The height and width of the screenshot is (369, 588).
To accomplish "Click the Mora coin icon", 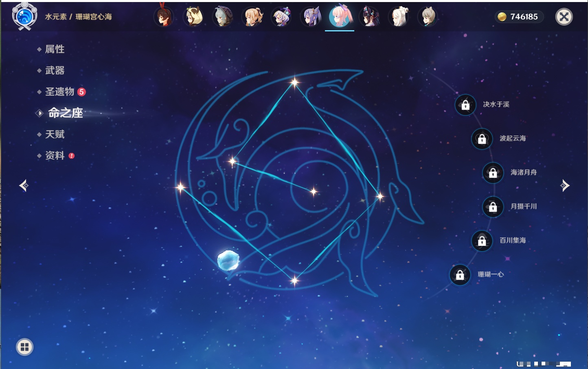I will [x=502, y=17].
